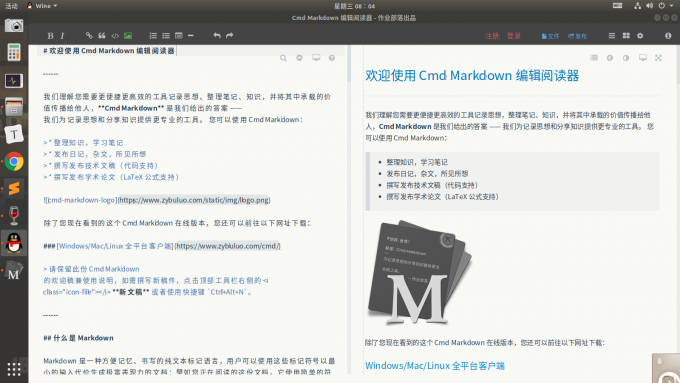Open the Windows/Mac/Linux 全平台客户端 link in preview
The height and width of the screenshot is (383, 680).
pos(435,366)
